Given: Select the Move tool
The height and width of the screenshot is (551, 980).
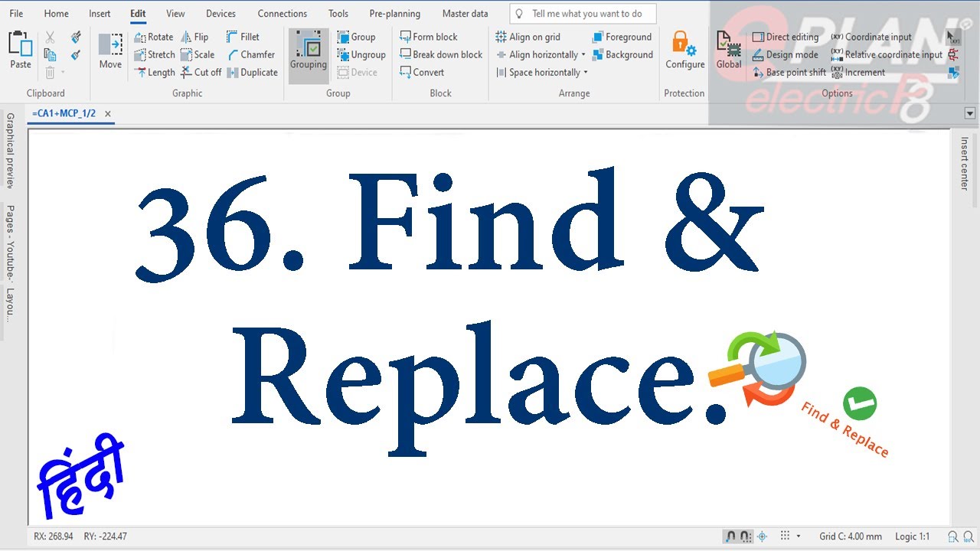Looking at the screenshot, I should point(110,51).
